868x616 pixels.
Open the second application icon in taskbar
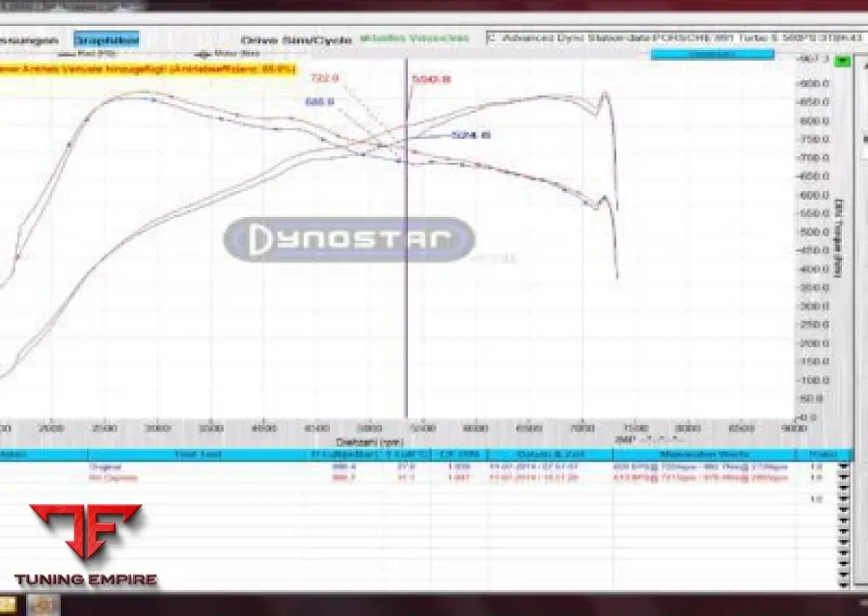pos(42,605)
